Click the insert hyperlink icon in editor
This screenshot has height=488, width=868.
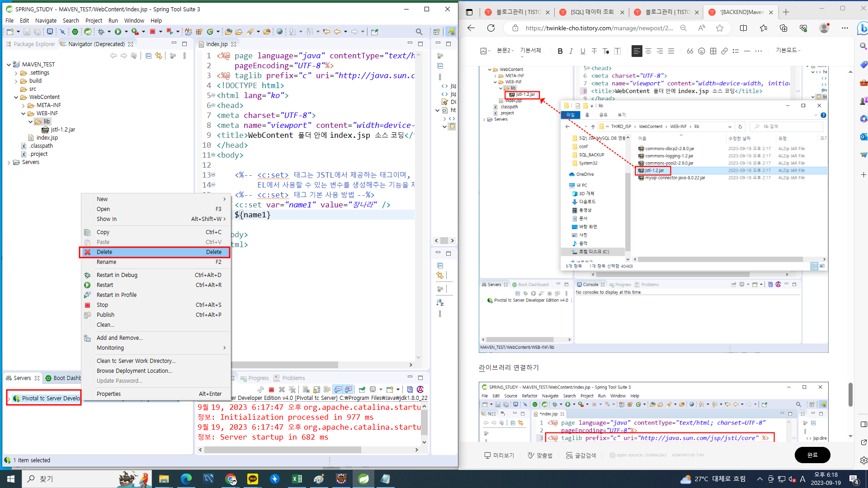point(724,51)
